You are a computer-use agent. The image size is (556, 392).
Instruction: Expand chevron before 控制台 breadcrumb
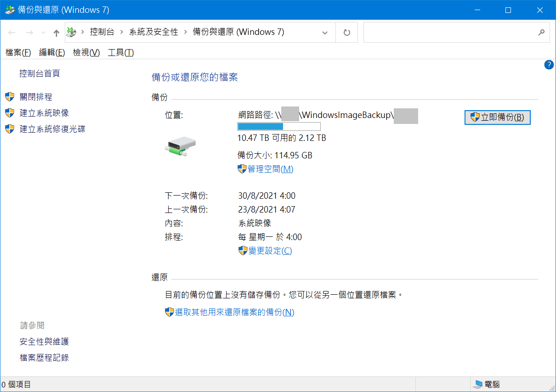tap(83, 32)
